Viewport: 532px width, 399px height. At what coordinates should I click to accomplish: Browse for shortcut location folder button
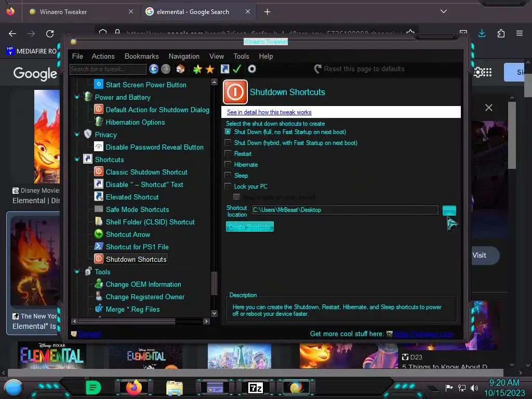[449, 210]
